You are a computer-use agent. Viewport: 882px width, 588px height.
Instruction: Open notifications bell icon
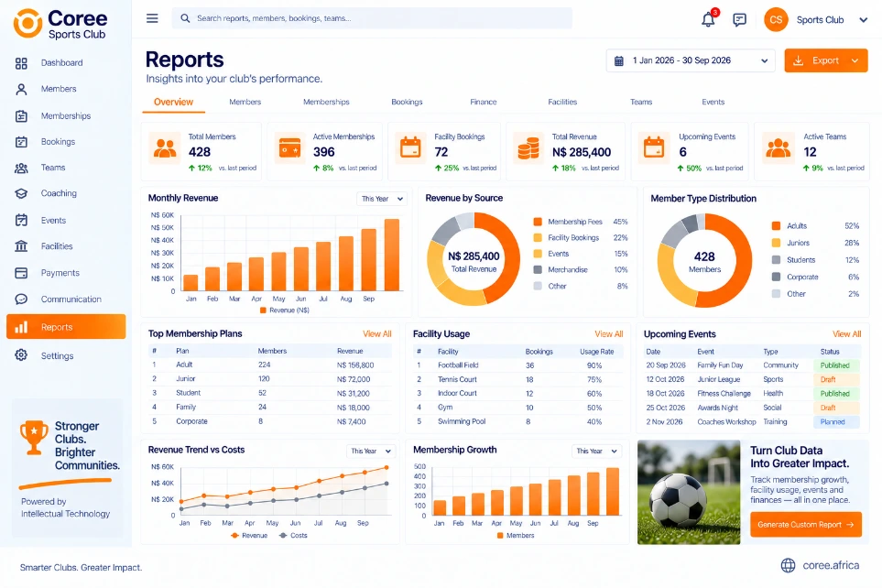pos(708,20)
